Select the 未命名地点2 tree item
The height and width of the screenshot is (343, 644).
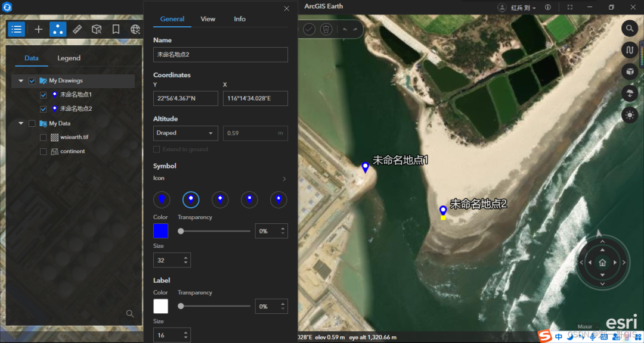(76, 109)
